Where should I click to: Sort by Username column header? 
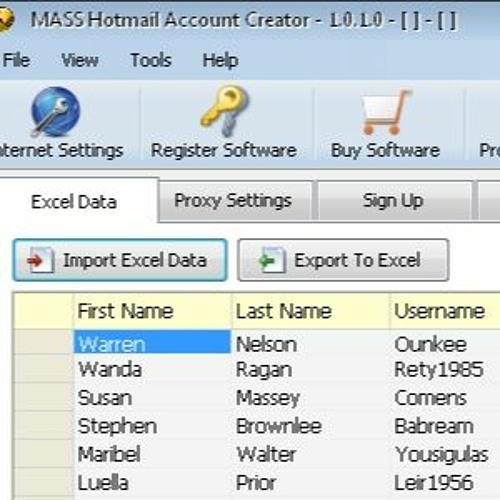445,311
